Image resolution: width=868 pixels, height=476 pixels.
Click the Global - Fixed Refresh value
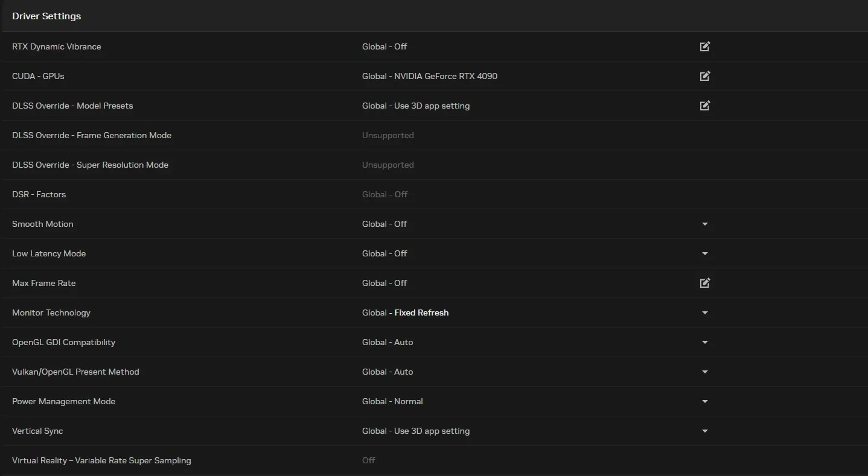click(x=405, y=313)
